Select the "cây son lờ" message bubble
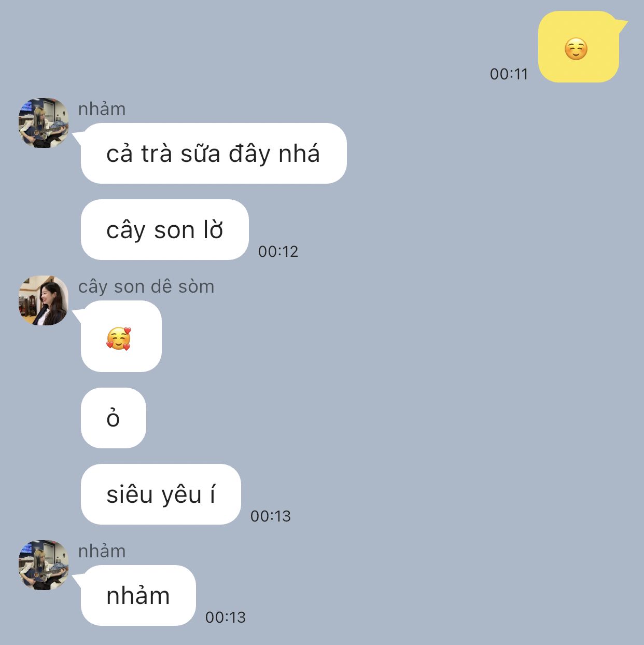Screen dimensions: 644x645 coord(165,229)
